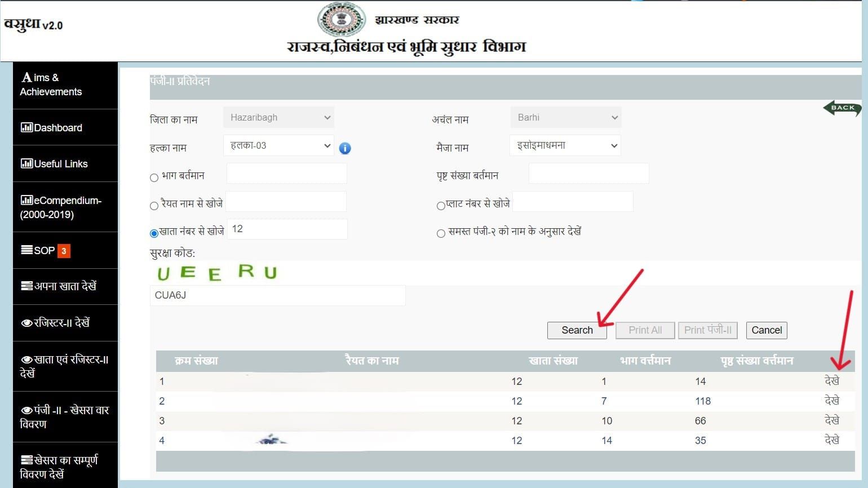
Task: Click the Print पंजी-II button
Action: pos(707,330)
